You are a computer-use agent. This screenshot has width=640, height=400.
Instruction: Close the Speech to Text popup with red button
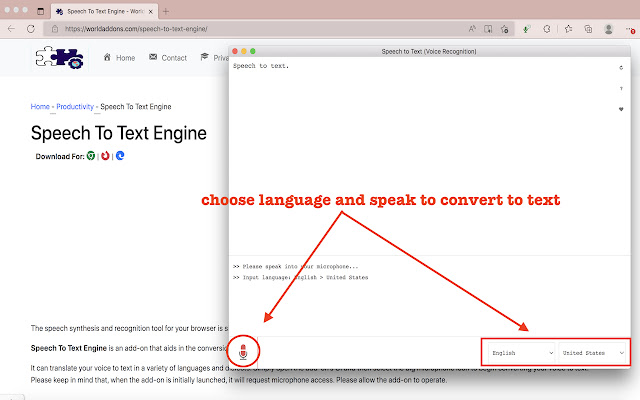[x=235, y=51]
